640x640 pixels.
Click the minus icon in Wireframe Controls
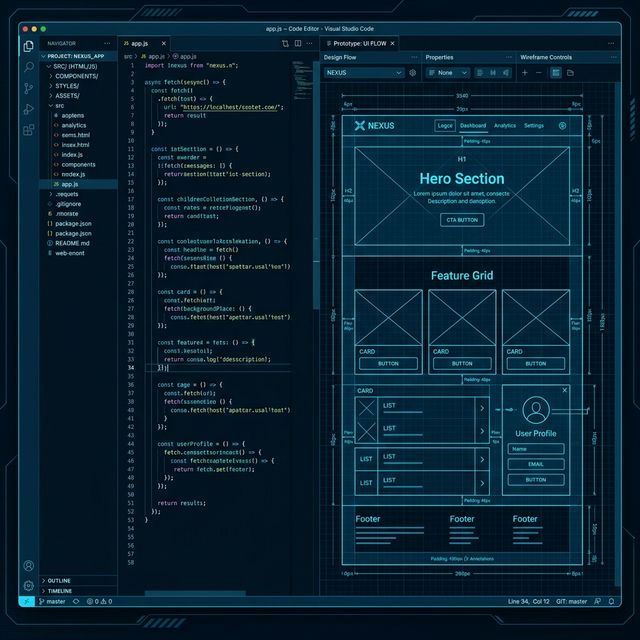coord(539,73)
